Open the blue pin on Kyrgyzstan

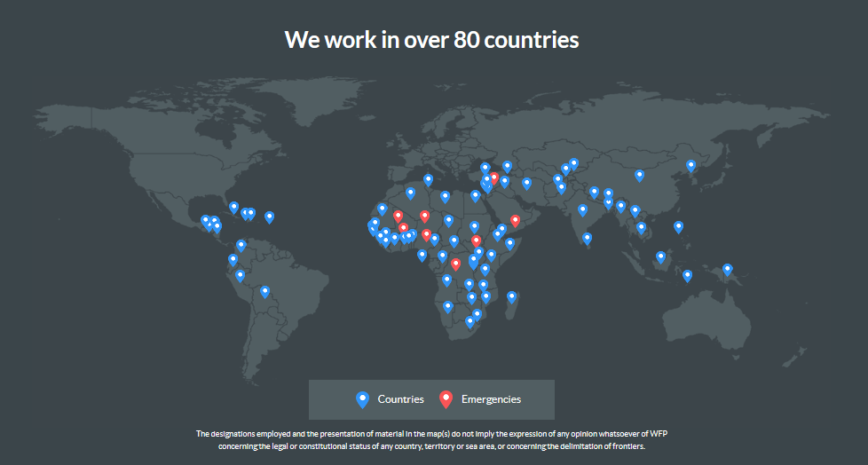(x=574, y=164)
